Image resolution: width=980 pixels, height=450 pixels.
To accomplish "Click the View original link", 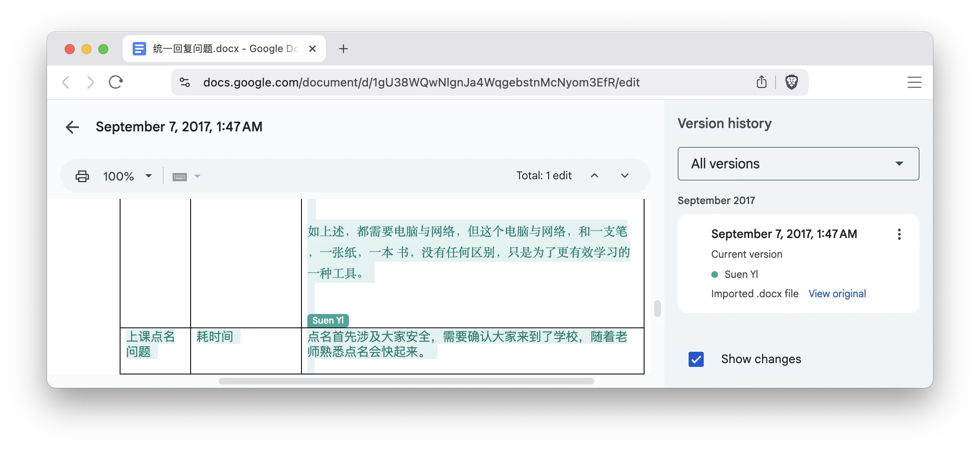I will (837, 293).
